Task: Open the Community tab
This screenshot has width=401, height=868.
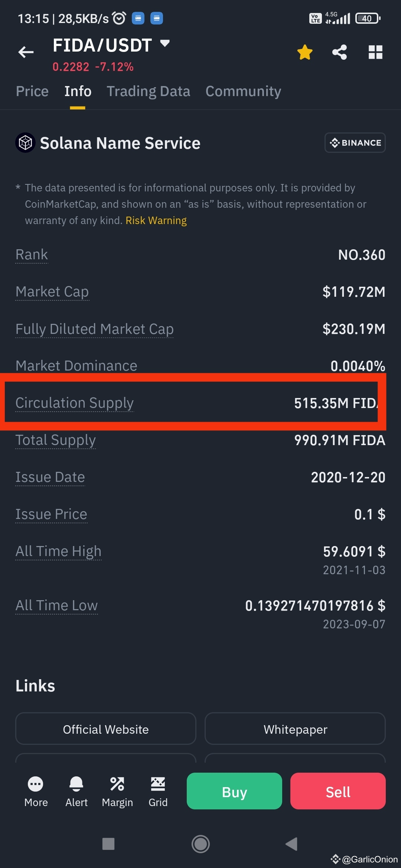Action: pyautogui.click(x=243, y=91)
